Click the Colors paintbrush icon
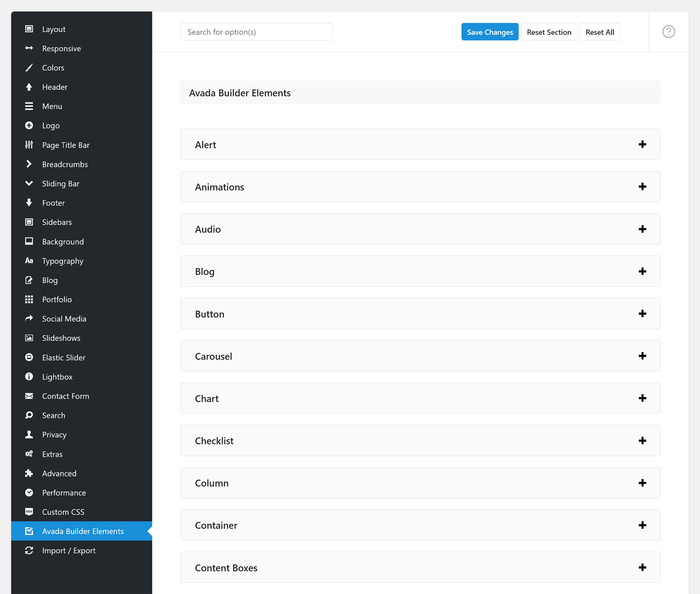The image size is (700, 594). click(x=29, y=68)
